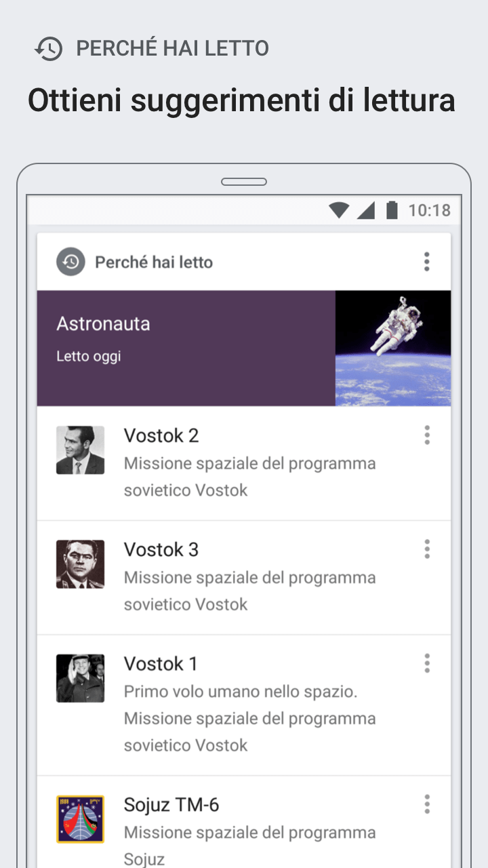The image size is (488, 868).
Task: Tap the cellular signal icon
Action: (366, 210)
